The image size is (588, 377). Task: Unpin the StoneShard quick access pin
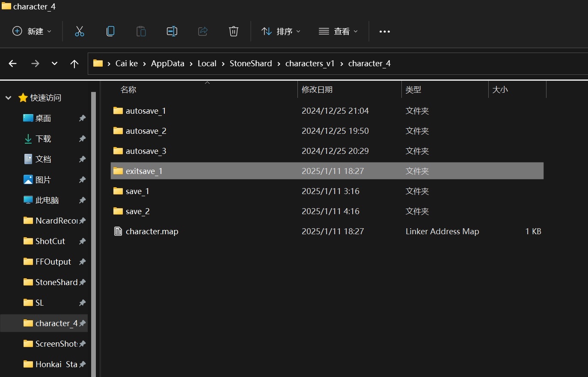click(83, 282)
